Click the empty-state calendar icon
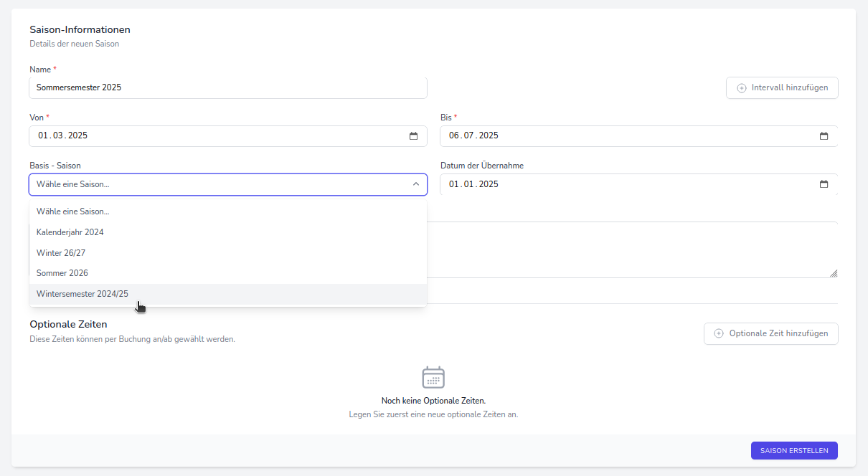This screenshot has height=476, width=868. (433, 377)
